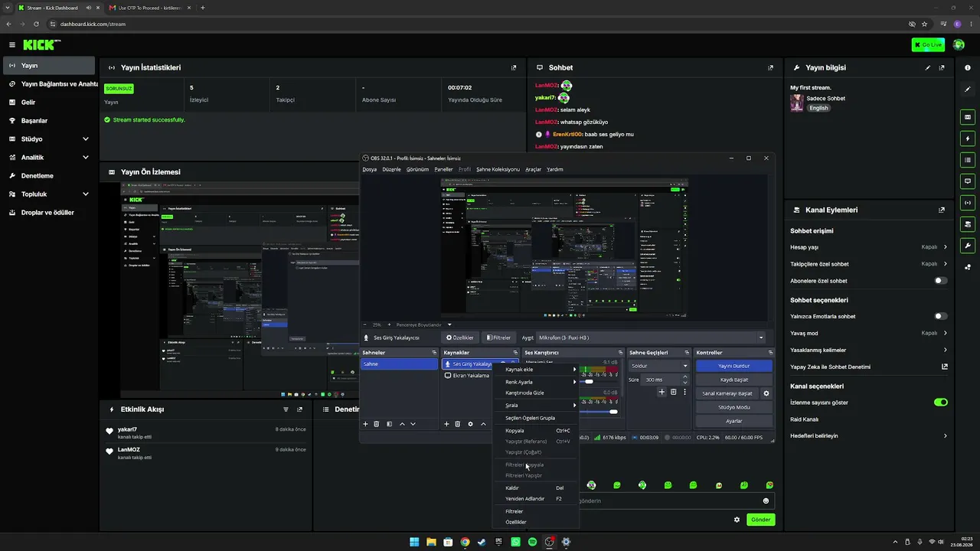980x551 pixels.
Task: Choose Özellikler at context menu bottom
Action: (537, 522)
